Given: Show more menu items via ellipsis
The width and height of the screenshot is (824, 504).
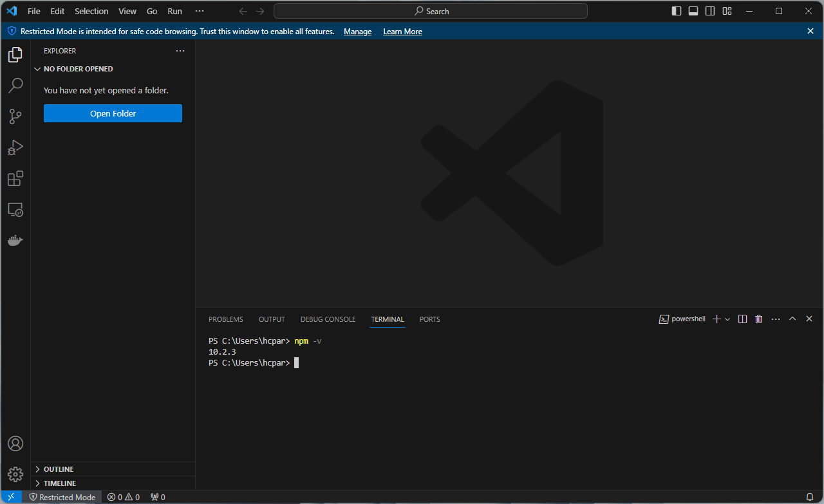Looking at the screenshot, I should tap(200, 11).
